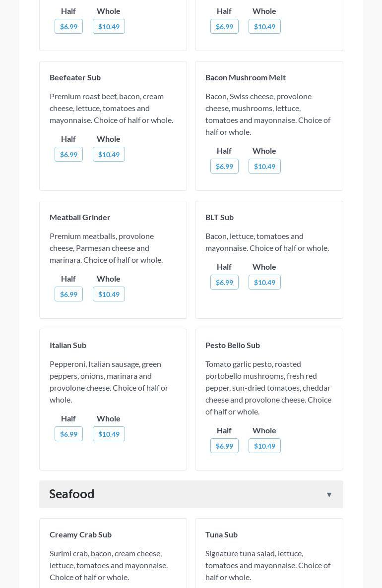Image resolution: width=382 pixels, height=588 pixels.
Task: Collapse the Seafood section arrow
Action: point(329,494)
